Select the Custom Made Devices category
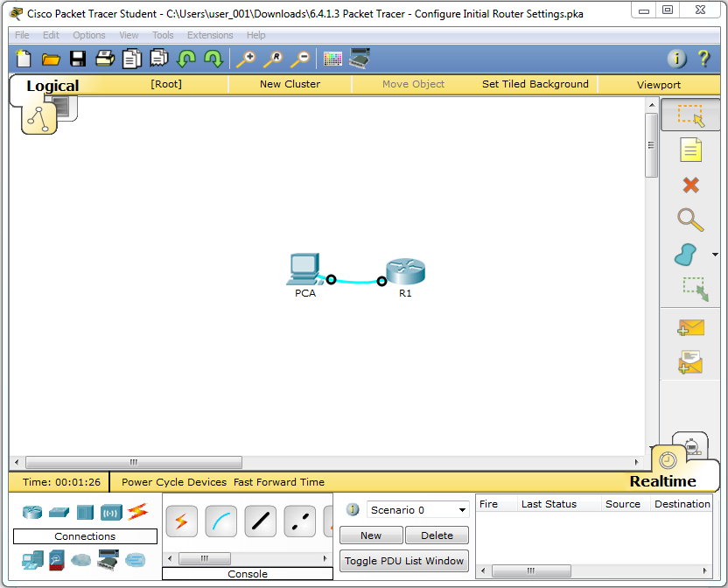The width and height of the screenshot is (728, 588). [x=108, y=560]
